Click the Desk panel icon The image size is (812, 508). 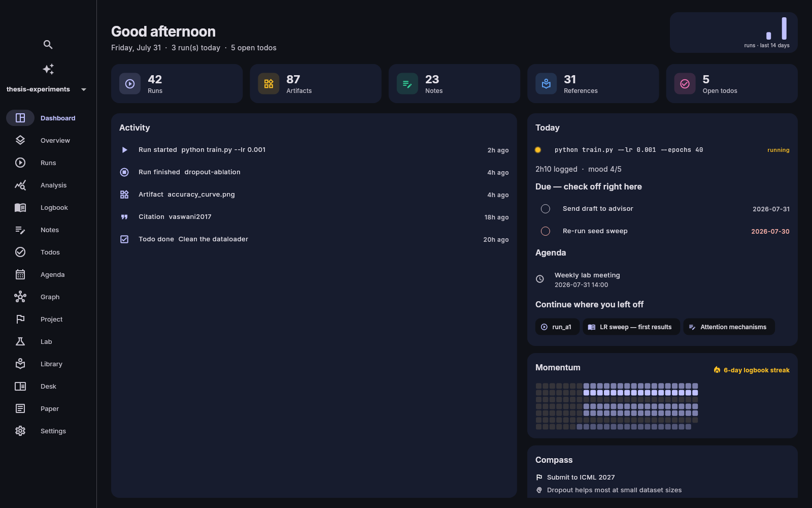point(20,386)
